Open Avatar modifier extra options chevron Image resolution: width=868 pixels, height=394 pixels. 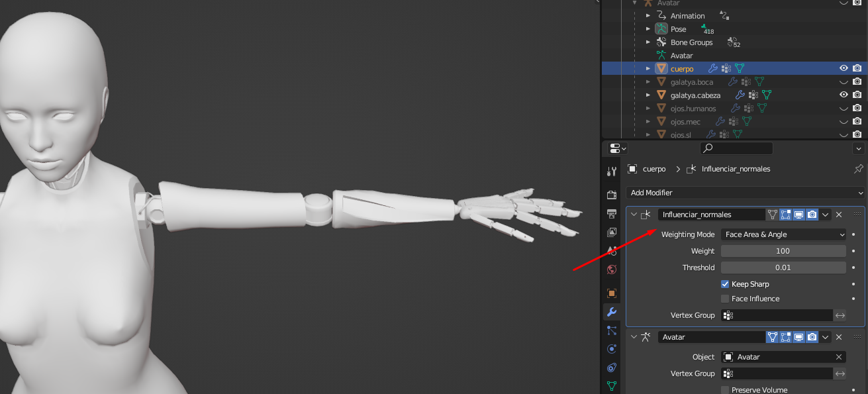click(826, 337)
